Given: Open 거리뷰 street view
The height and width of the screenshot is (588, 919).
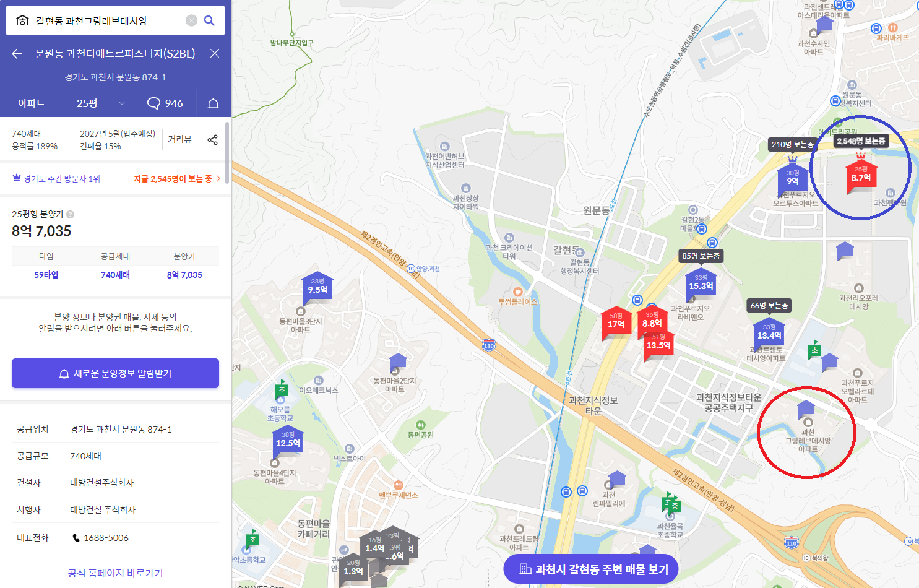Looking at the screenshot, I should 179,139.
